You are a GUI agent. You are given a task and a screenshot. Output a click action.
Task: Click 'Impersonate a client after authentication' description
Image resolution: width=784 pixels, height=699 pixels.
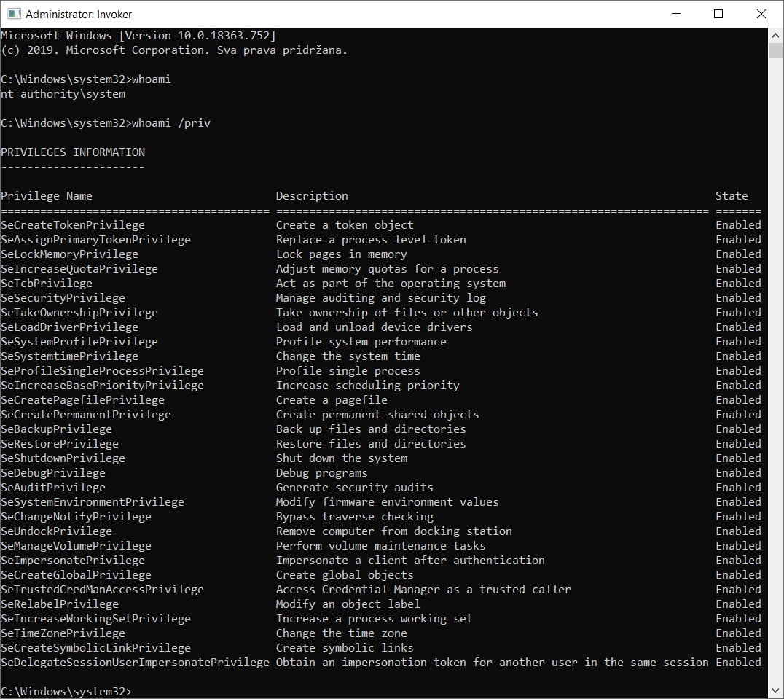pos(410,561)
